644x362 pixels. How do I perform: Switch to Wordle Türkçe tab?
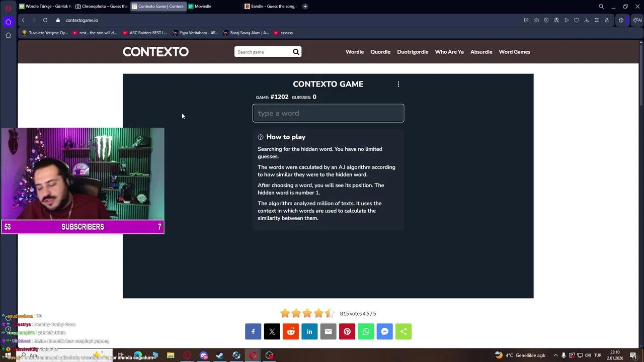[45, 7]
